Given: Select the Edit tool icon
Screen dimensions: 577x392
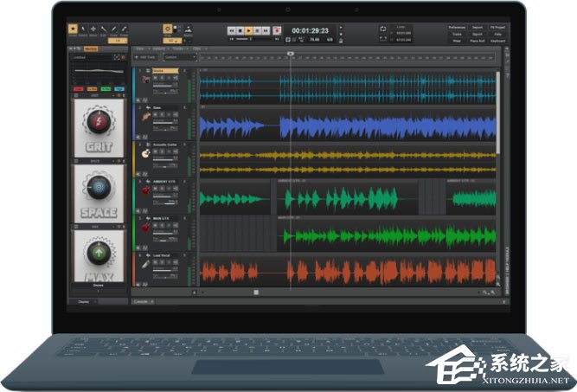Looking at the screenshot, I should tap(104, 29).
